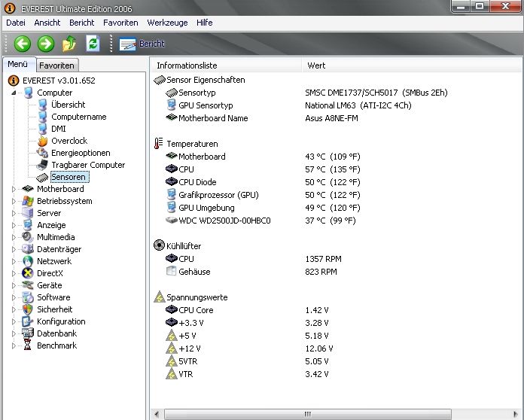524x420 pixels.
Task: Open the Datei menu
Action: tap(16, 23)
